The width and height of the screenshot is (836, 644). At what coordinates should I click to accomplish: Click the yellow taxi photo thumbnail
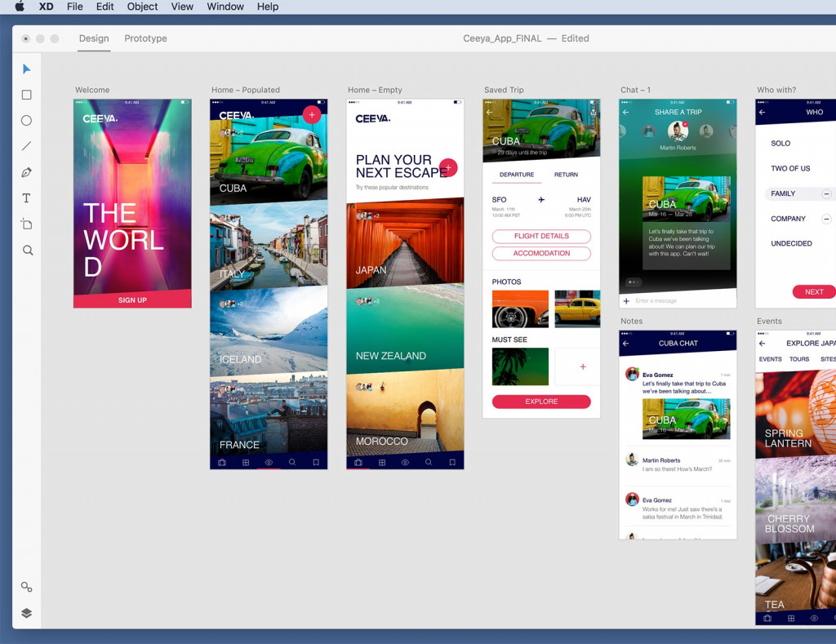[577, 309]
